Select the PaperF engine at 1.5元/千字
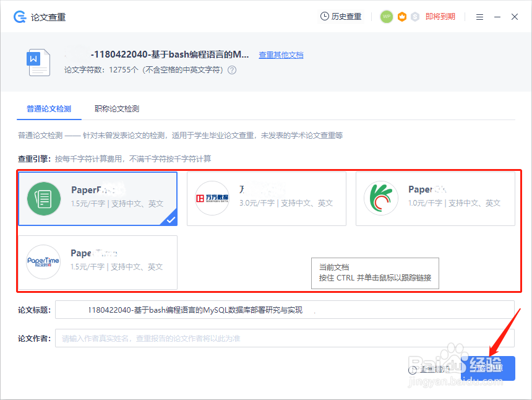Viewport: 532px width, 400px height. point(98,199)
